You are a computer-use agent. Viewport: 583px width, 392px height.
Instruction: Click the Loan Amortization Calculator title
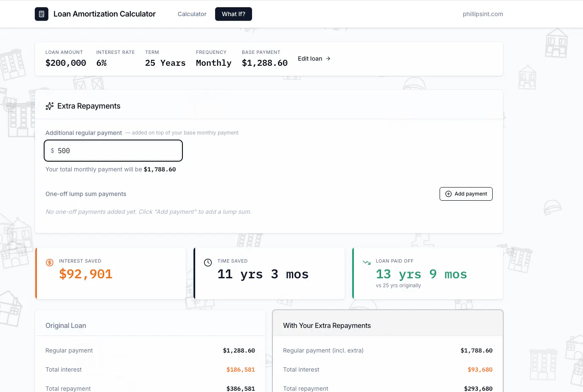104,14
